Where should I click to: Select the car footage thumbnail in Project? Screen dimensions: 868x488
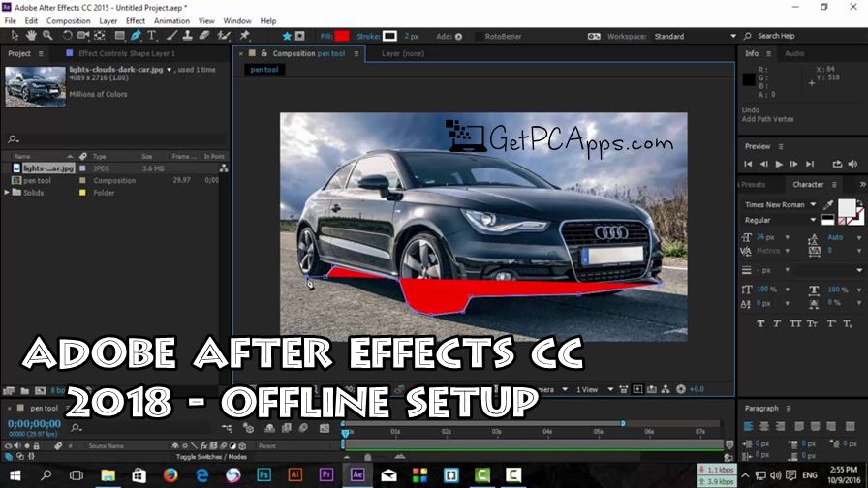35,87
